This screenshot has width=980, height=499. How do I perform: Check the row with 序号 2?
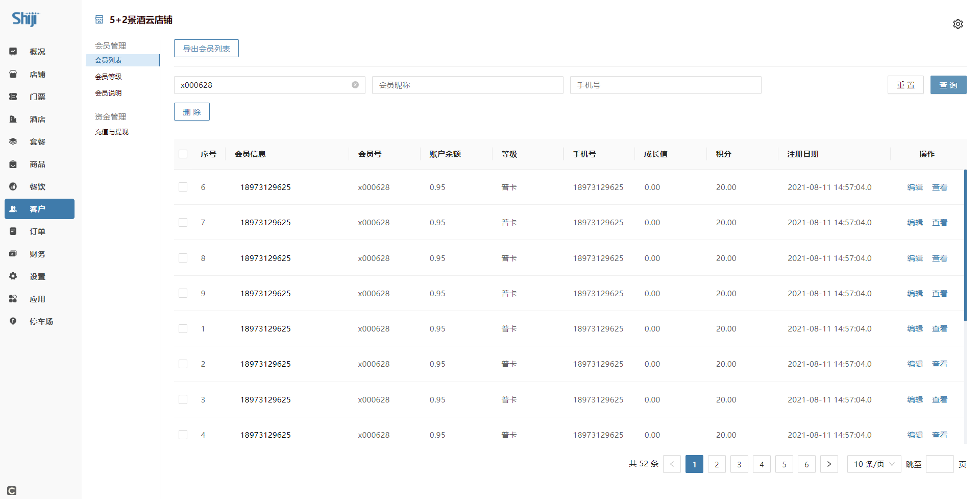tap(183, 364)
